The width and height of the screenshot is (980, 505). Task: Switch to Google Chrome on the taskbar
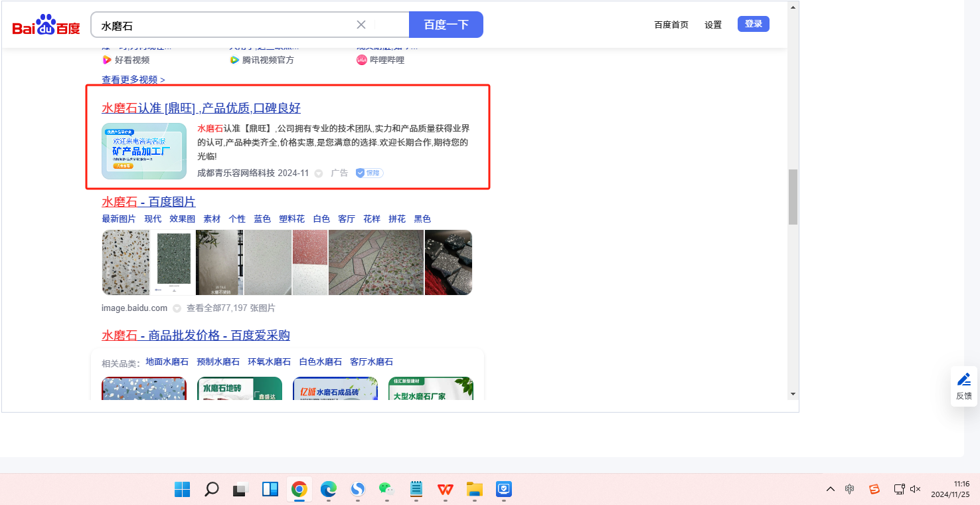[299, 490]
